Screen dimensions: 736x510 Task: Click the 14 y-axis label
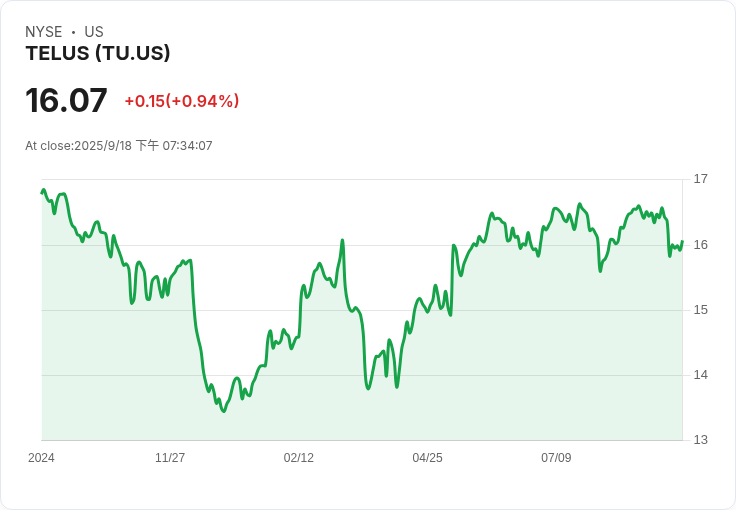click(x=700, y=375)
